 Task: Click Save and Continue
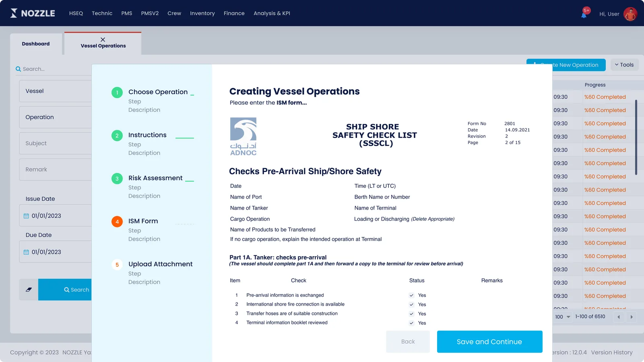489,341
